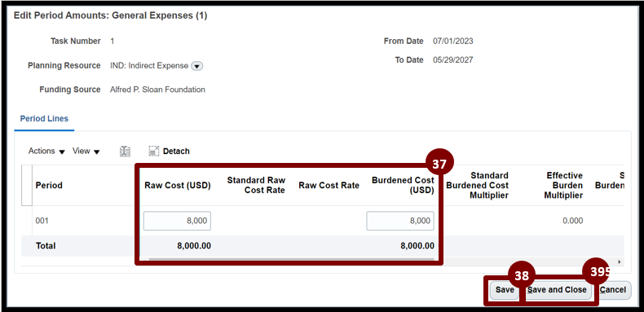Click the Period column header
The width and height of the screenshot is (644, 312).
coord(49,186)
